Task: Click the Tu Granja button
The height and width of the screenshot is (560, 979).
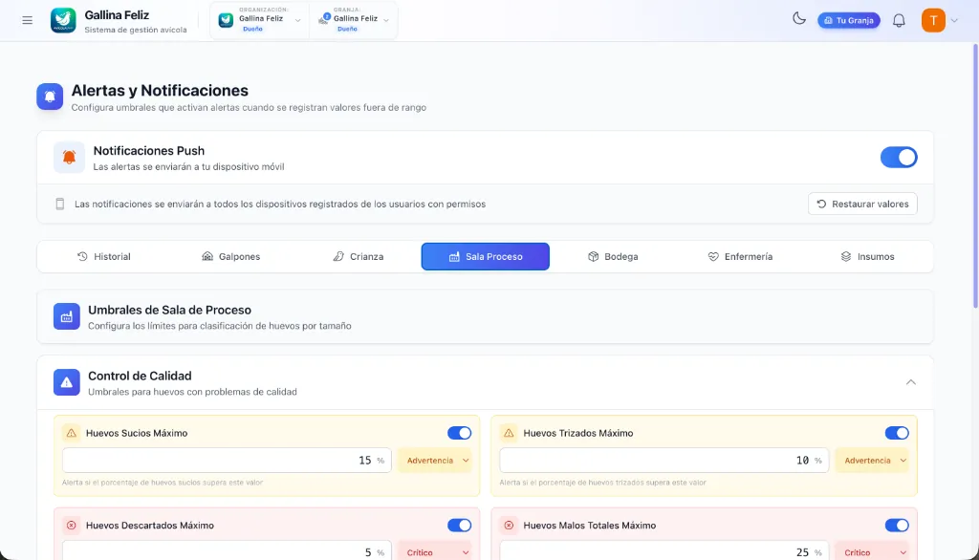Action: tap(849, 21)
